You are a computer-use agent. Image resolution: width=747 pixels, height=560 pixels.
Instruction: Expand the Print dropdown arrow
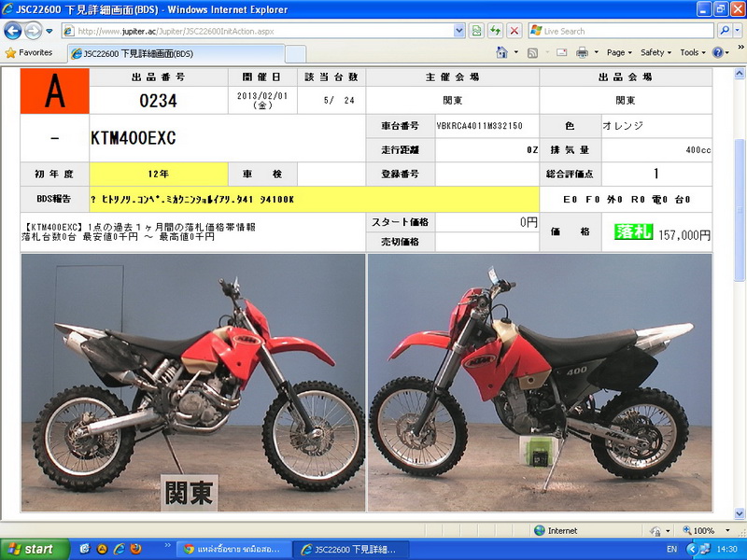pos(596,52)
